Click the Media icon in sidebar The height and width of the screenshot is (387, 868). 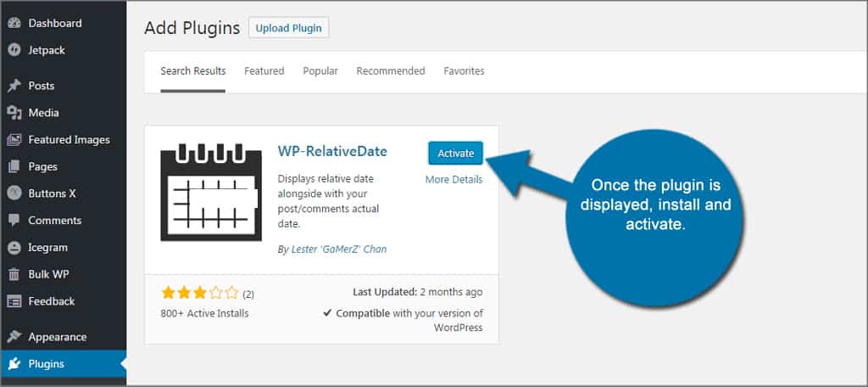point(14,113)
